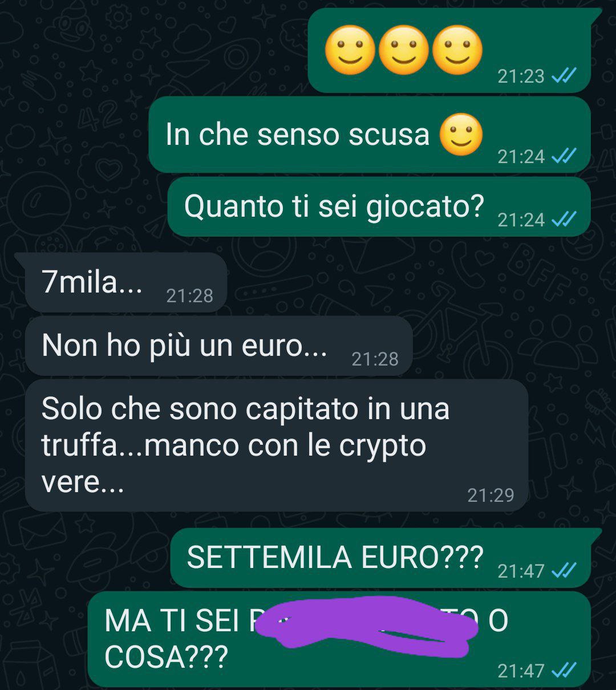
Task: Select the 'Non ho più un euro...' message
Action: pos(219,346)
